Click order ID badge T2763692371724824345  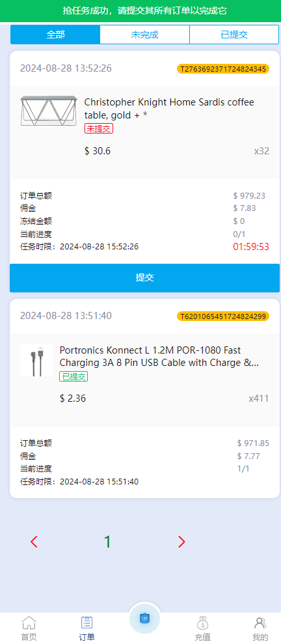[x=223, y=68]
